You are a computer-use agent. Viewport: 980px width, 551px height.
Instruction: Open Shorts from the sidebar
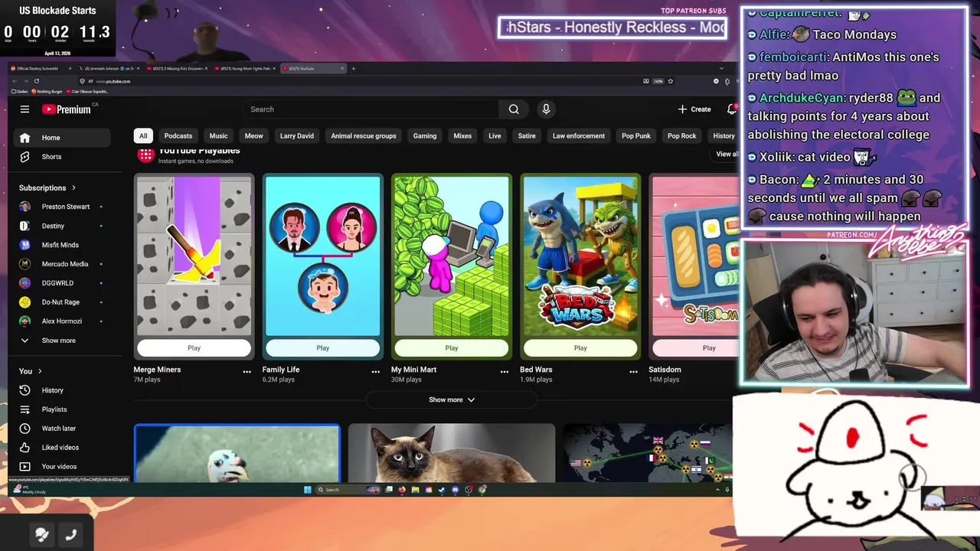click(x=61, y=156)
